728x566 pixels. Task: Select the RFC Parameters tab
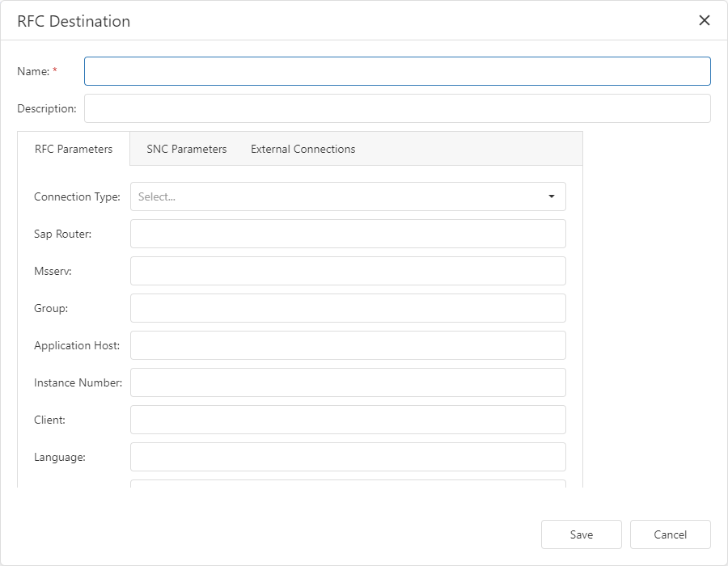(72, 149)
